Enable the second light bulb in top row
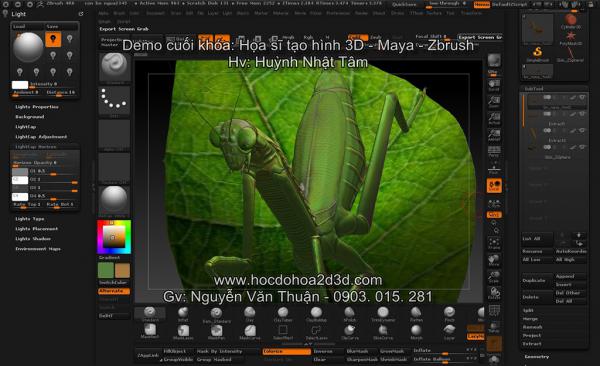Screen dimensions: 600x366 70,39
